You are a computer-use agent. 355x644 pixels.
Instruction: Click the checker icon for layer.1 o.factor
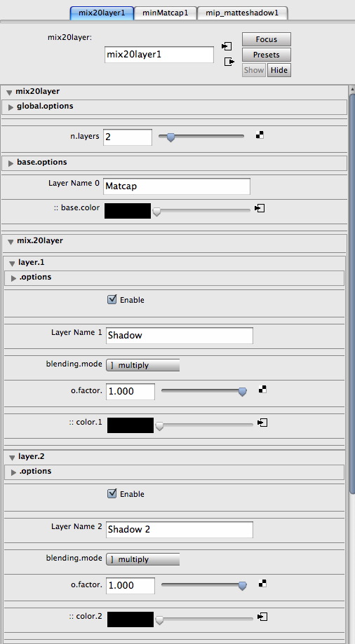(x=262, y=389)
